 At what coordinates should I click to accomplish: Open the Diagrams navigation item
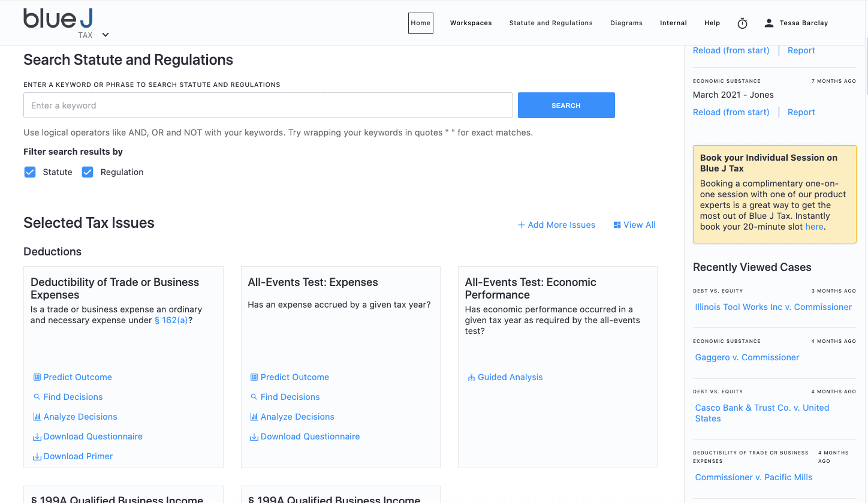(x=626, y=23)
